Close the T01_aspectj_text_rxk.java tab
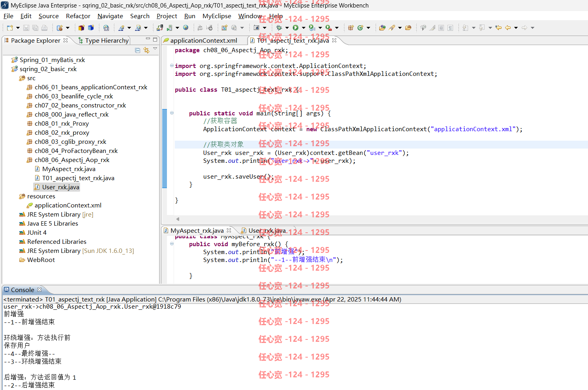The width and height of the screenshot is (588, 390). 334,40
